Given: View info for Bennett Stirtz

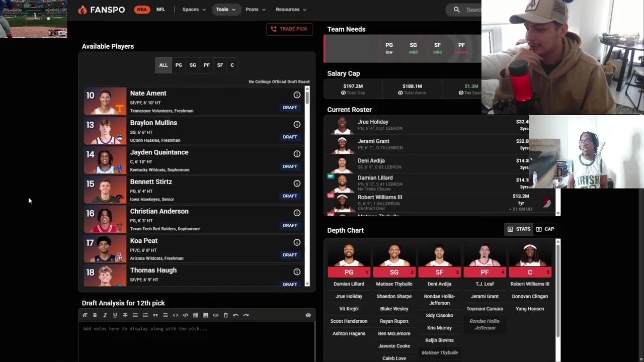Looking at the screenshot, I should (297, 184).
